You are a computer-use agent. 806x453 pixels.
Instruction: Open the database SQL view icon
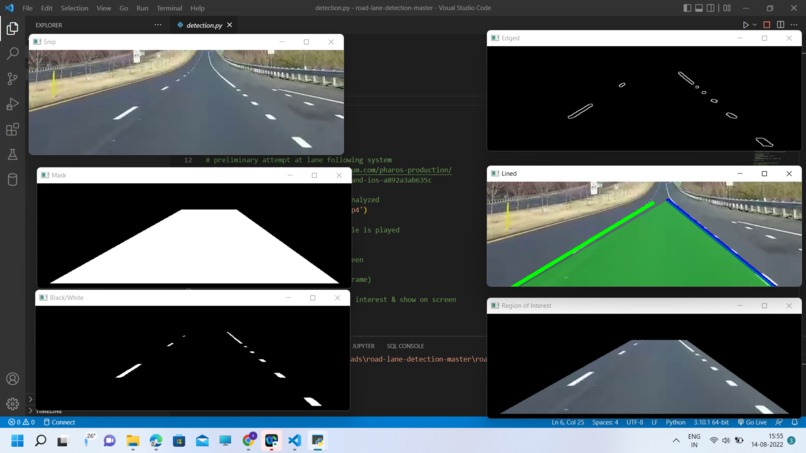coord(12,179)
